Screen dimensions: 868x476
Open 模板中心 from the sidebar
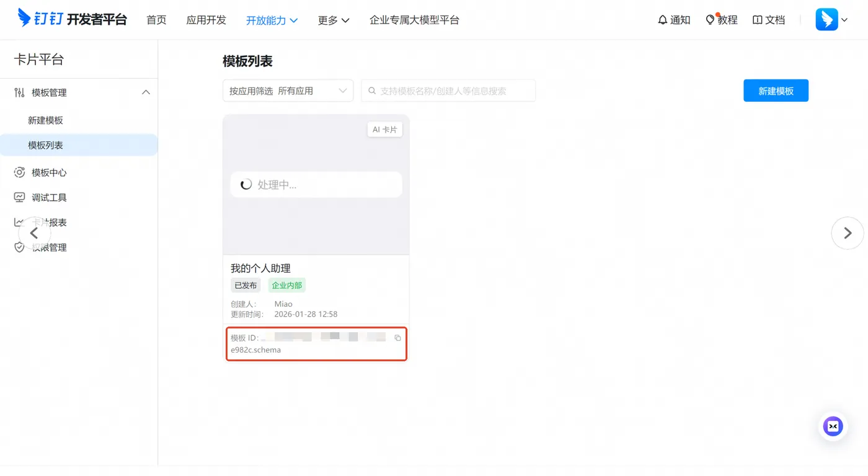click(x=49, y=172)
